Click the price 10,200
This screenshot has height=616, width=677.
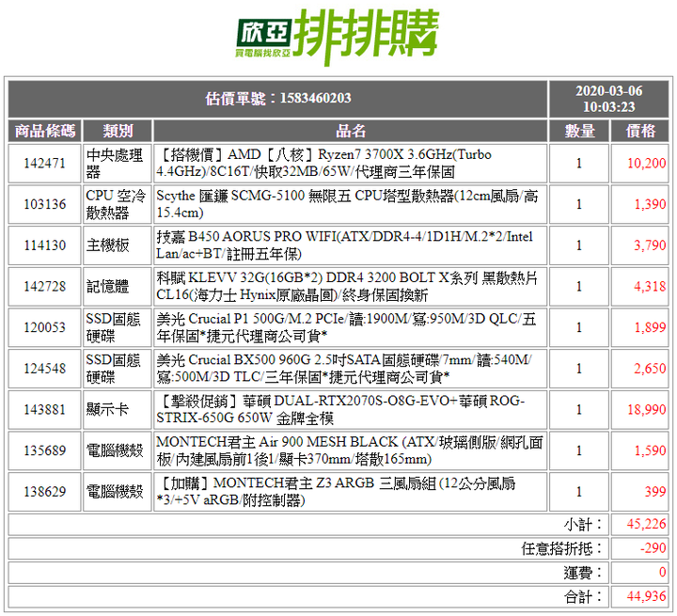pos(646,164)
